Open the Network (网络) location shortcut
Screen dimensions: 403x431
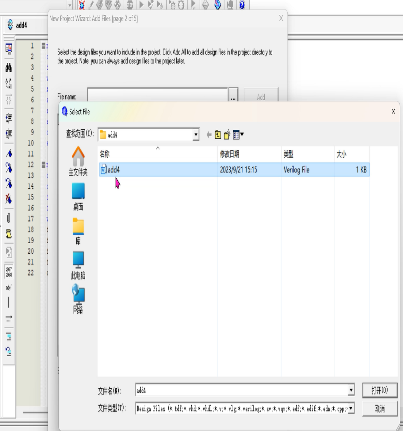[x=78, y=299]
